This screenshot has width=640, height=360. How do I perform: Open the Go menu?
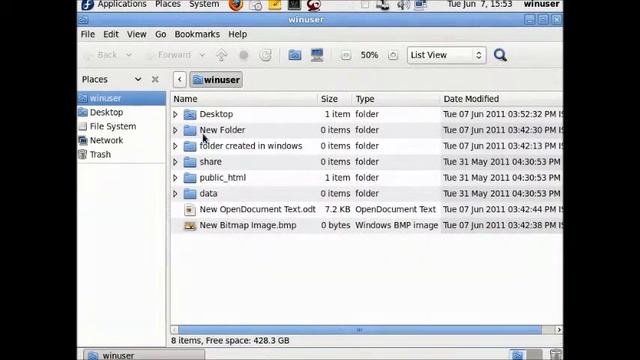161,34
